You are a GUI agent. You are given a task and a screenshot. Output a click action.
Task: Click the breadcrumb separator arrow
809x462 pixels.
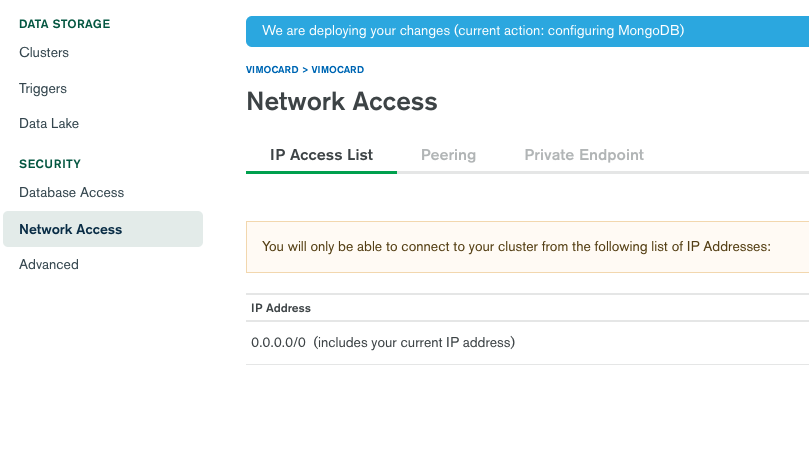(x=305, y=70)
